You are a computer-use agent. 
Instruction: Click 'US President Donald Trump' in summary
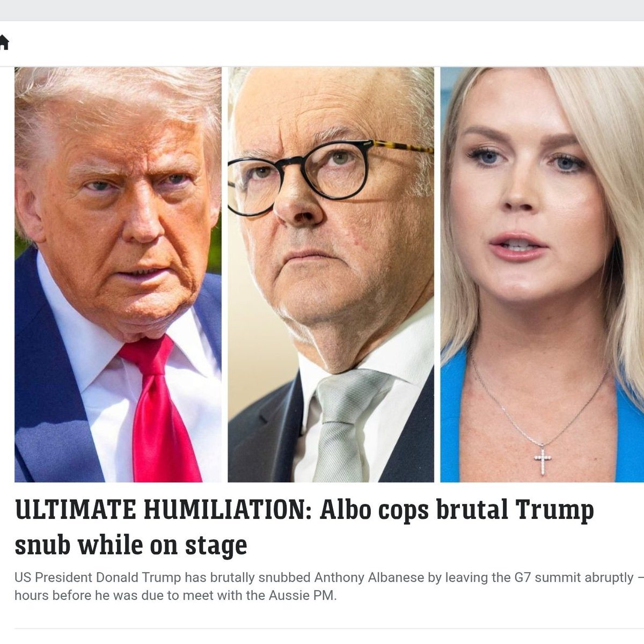tap(98, 578)
